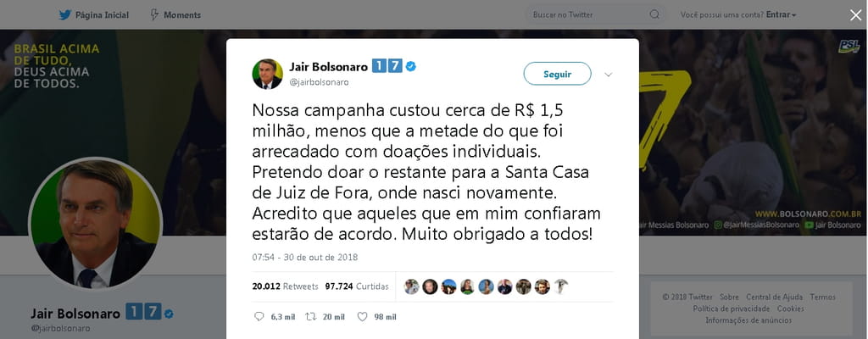Click the Seguir button
Screen dimensions: 868x339
[558, 74]
